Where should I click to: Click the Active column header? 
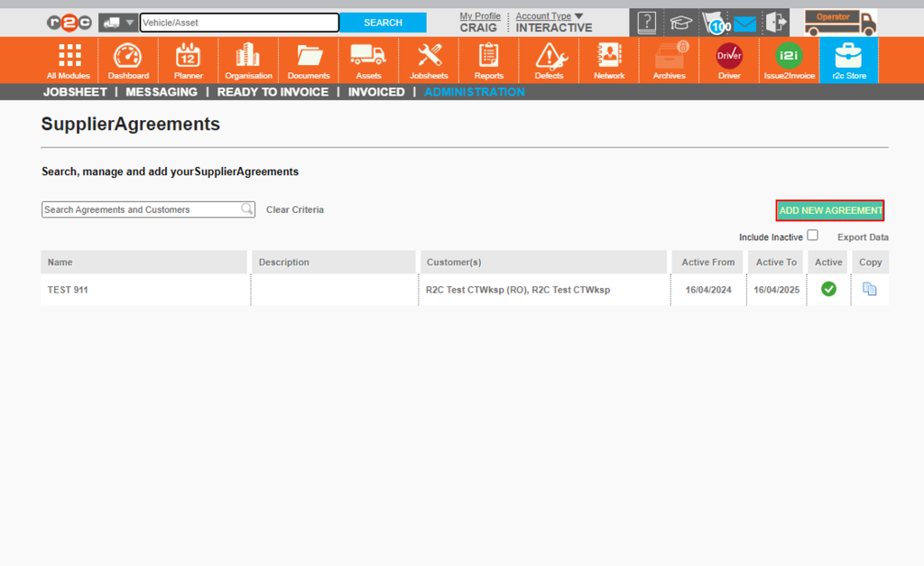tap(828, 262)
